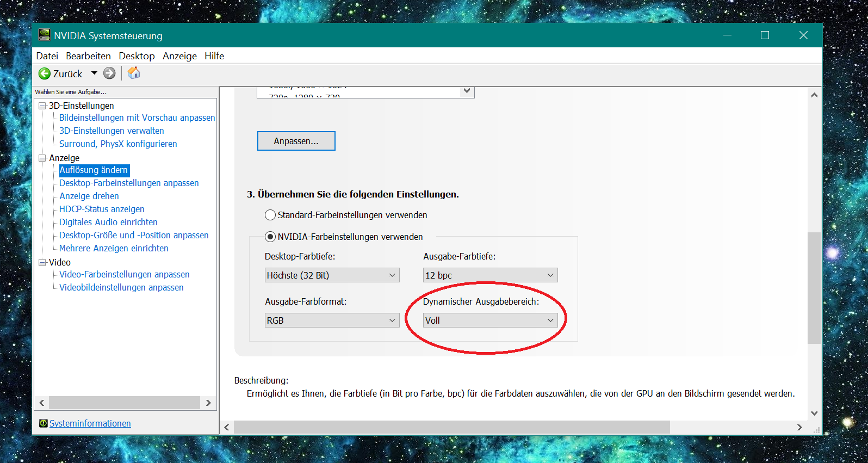Viewport: 868px width, 463px height.
Task: Open the Zurück history dropdown arrow
Action: (94, 73)
